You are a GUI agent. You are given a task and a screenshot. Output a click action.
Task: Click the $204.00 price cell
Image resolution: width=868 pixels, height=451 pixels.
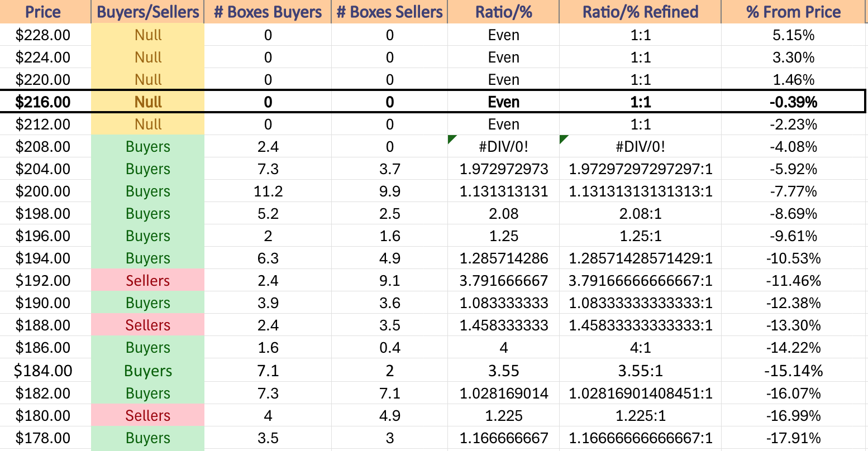coord(45,169)
